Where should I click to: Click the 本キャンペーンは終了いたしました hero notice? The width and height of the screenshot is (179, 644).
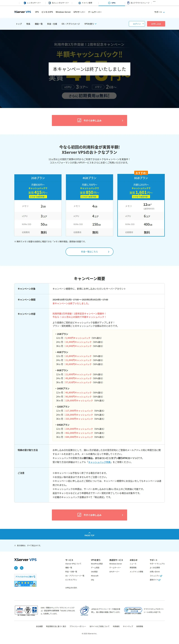click(89, 69)
